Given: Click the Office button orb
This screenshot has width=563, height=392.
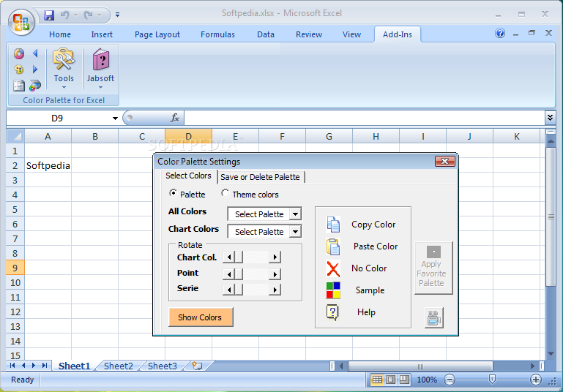Looking at the screenshot, I should click(20, 21).
